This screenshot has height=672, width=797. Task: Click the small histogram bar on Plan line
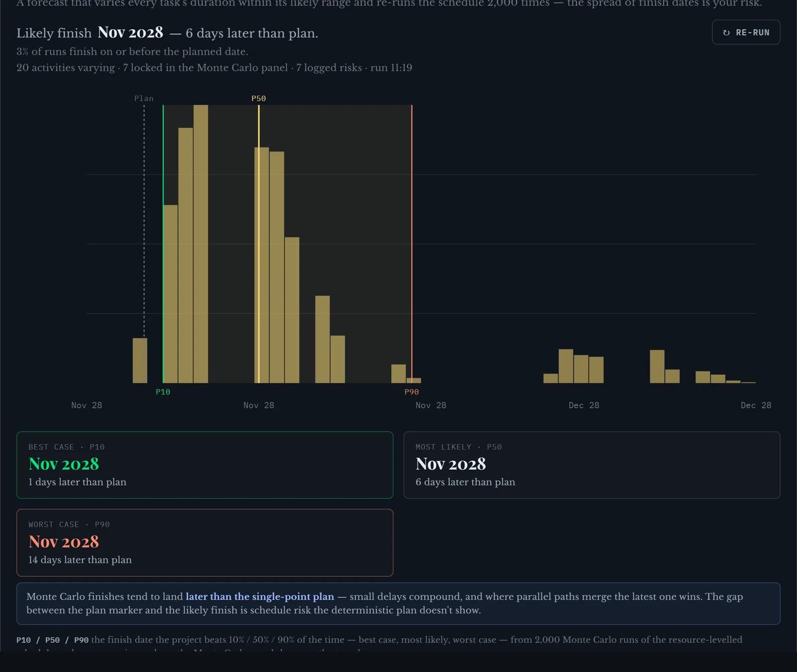point(140,361)
